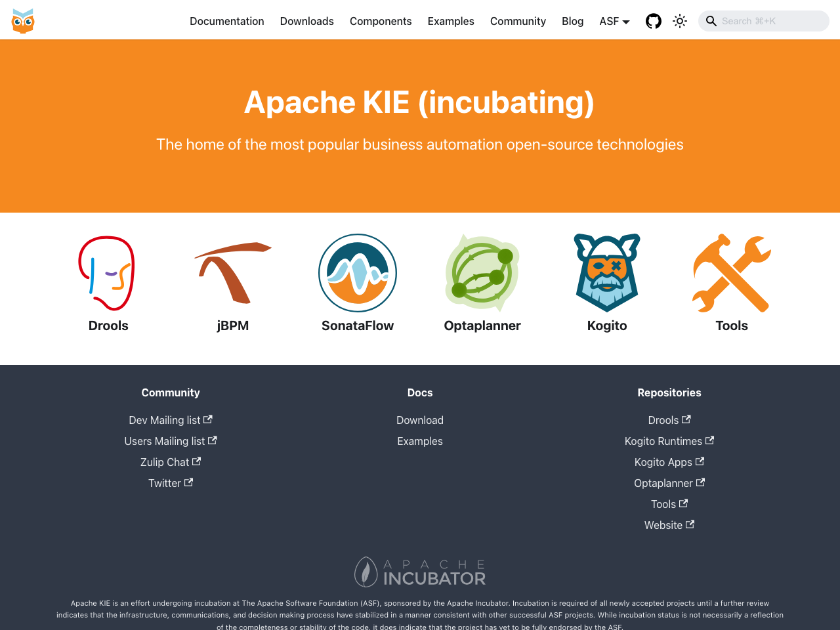The image size is (840, 630).
Task: Open the Documentation menu item
Action: point(226,21)
